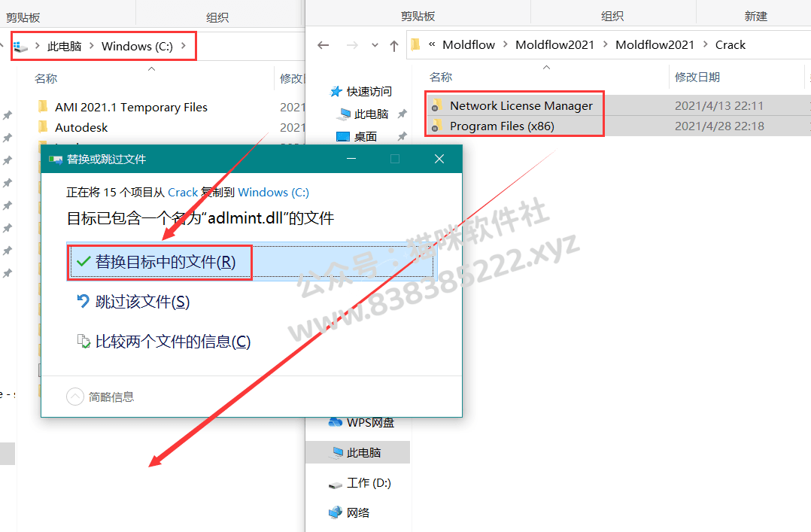Viewport: 811px width, 532px height.
Task: Choose replace the files in destination option
Action: point(252,261)
